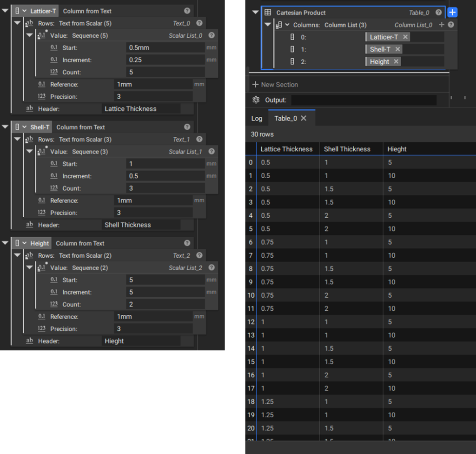Edit Height Count field value 2

(165, 304)
